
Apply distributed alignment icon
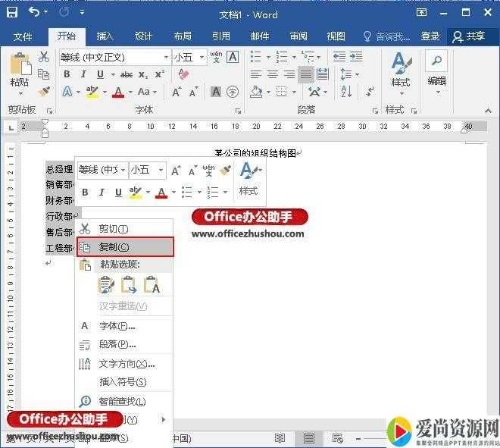pyautogui.click(x=323, y=74)
